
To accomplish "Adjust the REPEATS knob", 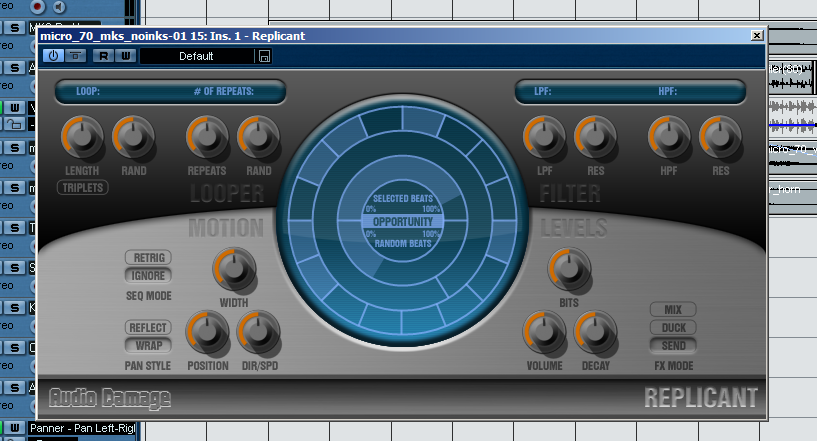I will coord(207,137).
